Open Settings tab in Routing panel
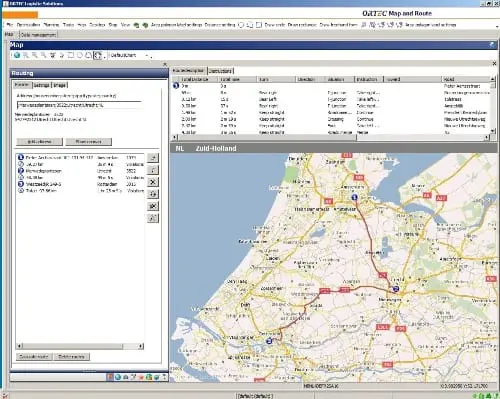This screenshot has height=399, width=500. pyautogui.click(x=42, y=85)
